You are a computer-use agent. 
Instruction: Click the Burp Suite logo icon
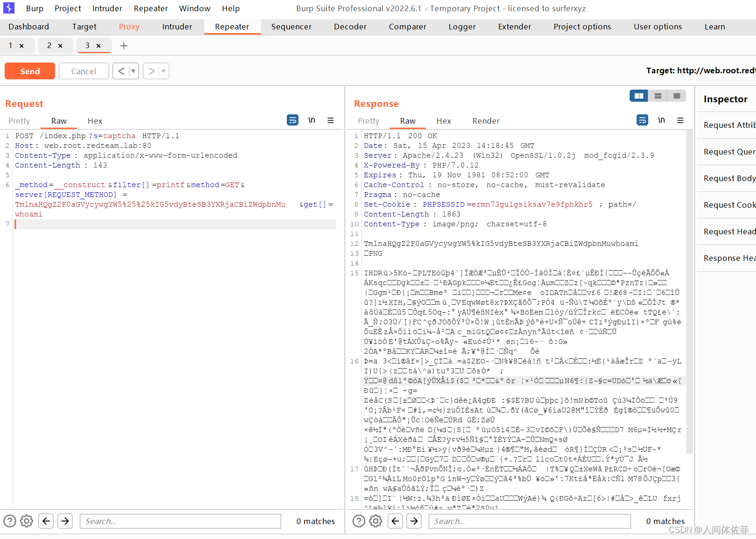coord(9,8)
